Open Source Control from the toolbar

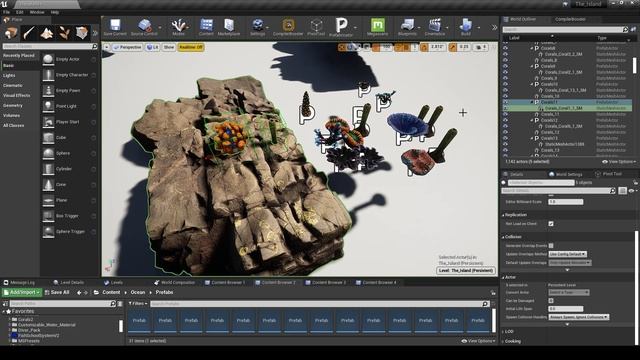[144, 27]
